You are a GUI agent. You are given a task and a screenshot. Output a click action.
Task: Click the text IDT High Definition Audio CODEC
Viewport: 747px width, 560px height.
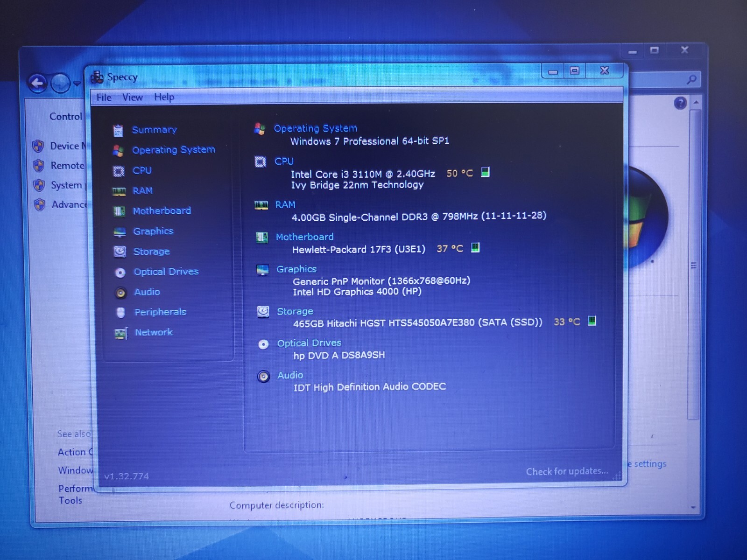369,387
